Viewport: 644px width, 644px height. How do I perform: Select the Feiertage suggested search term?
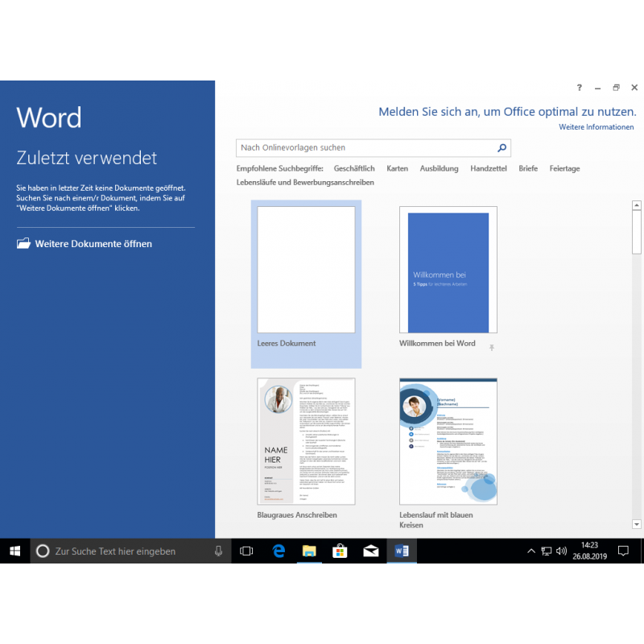pyautogui.click(x=564, y=168)
